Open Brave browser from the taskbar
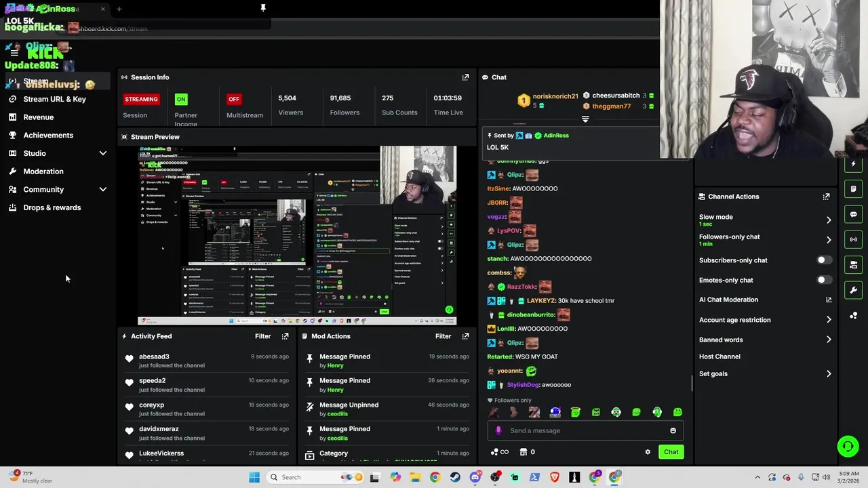Screen dimensions: 868x488 [x=554, y=477]
